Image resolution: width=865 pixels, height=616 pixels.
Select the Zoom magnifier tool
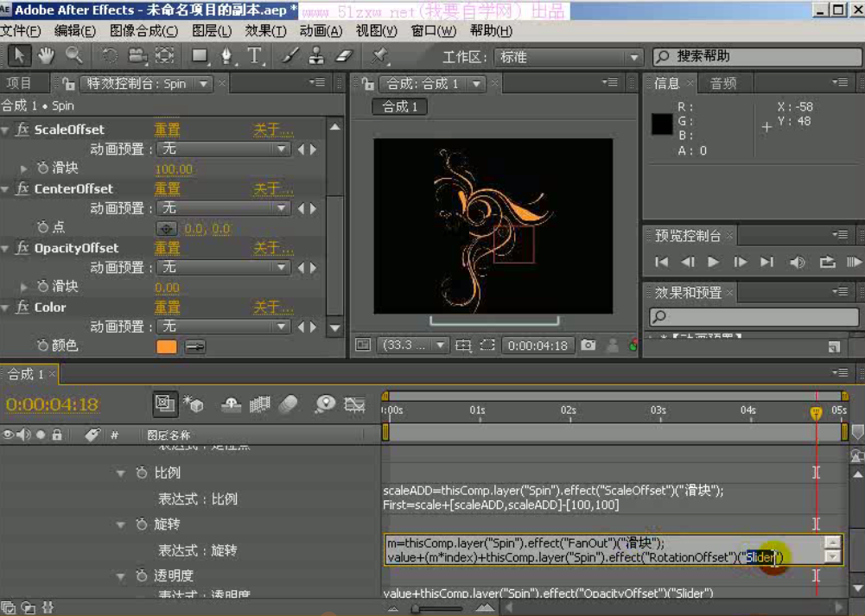pyautogui.click(x=73, y=55)
